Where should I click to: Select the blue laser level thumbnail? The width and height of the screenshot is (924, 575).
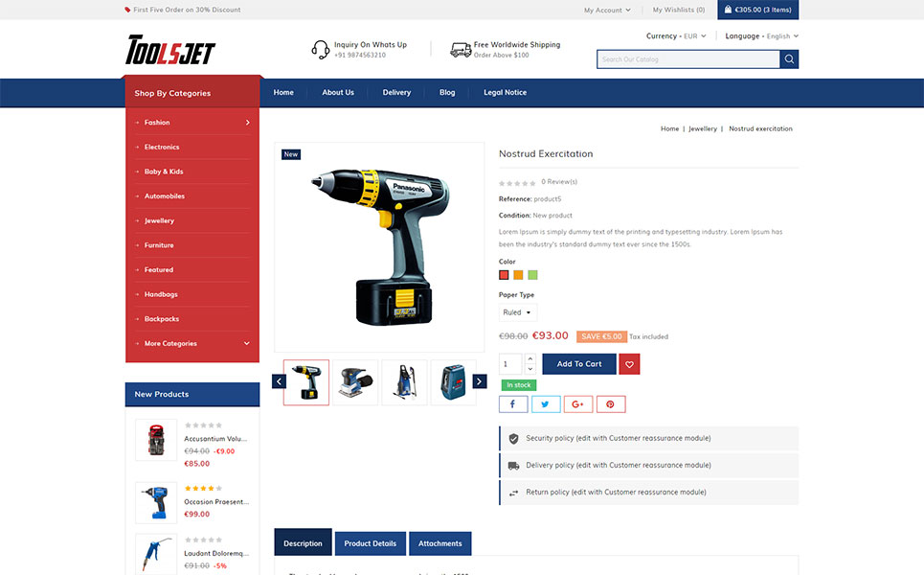pos(453,382)
